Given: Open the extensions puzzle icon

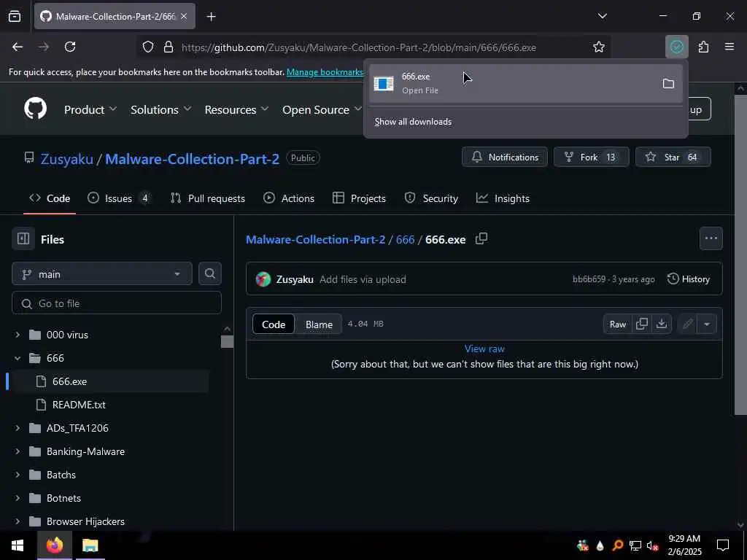Looking at the screenshot, I should pos(704,47).
